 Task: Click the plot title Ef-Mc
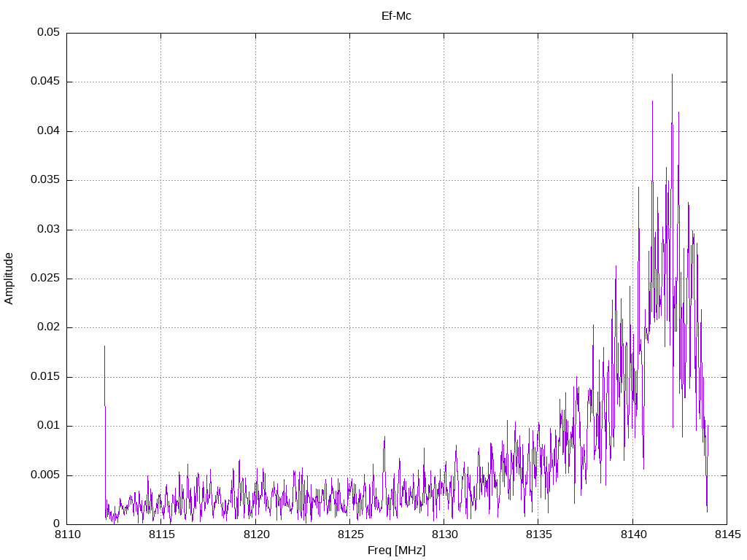pos(396,15)
